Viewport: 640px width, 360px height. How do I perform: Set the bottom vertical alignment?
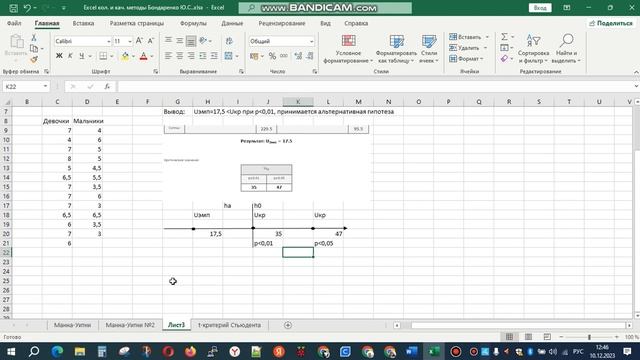pos(191,40)
